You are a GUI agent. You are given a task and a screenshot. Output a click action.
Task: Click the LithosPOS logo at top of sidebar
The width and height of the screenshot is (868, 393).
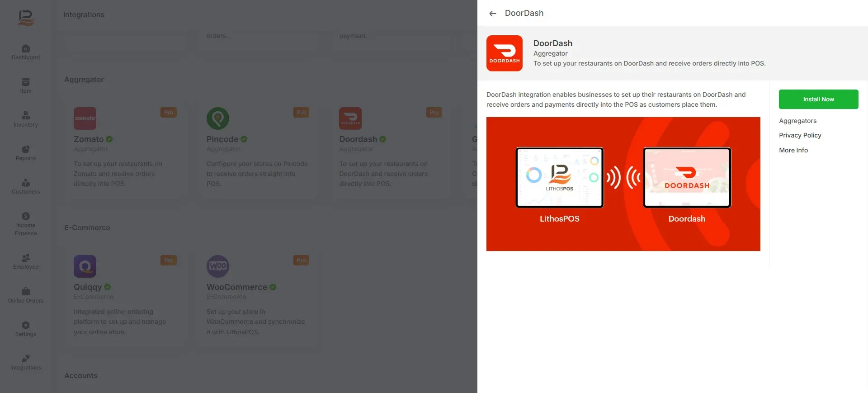(x=26, y=18)
